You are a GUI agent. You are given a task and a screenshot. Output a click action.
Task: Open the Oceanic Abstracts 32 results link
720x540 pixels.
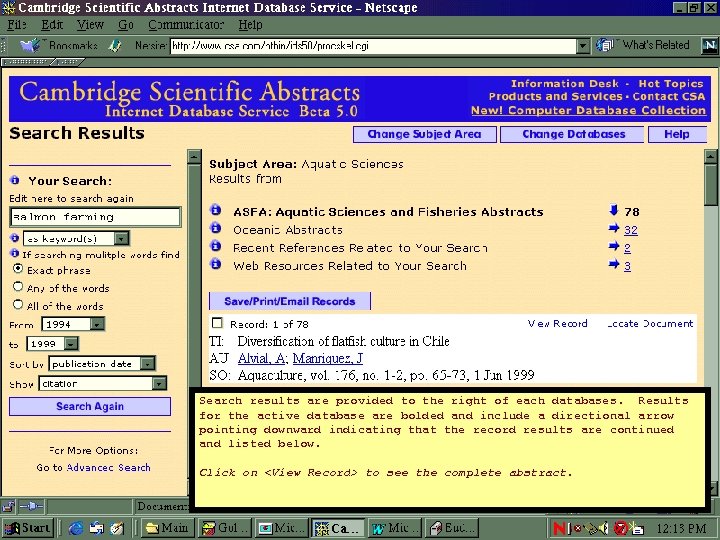[x=630, y=230]
